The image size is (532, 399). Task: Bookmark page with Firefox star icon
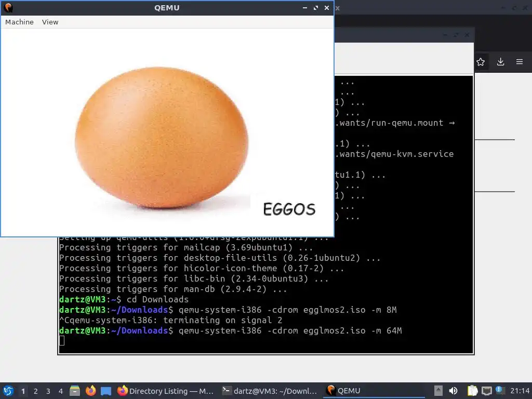[481, 62]
